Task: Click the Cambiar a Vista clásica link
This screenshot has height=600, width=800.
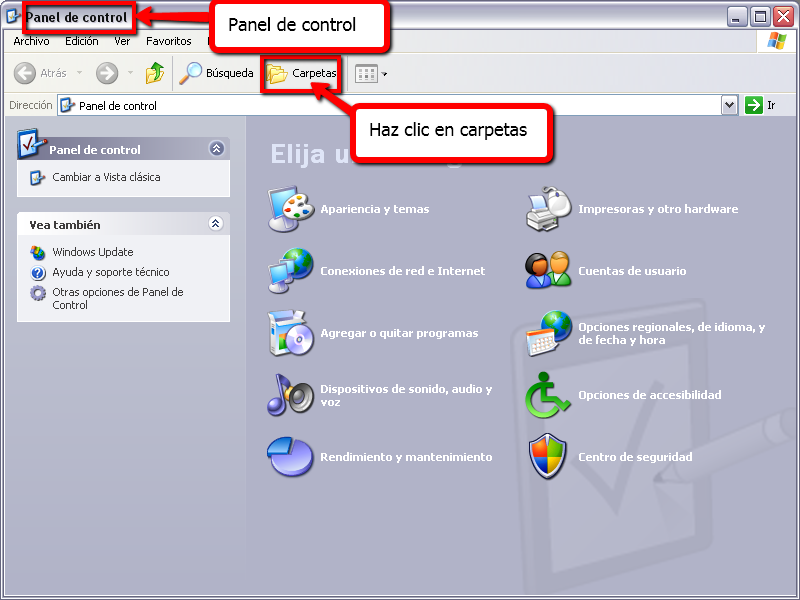Action: click(x=106, y=177)
